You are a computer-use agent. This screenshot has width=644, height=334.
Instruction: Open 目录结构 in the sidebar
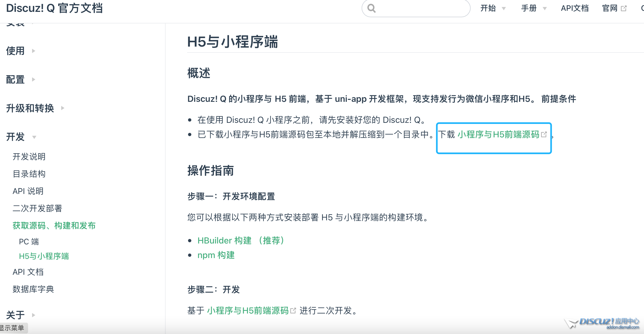click(x=29, y=174)
